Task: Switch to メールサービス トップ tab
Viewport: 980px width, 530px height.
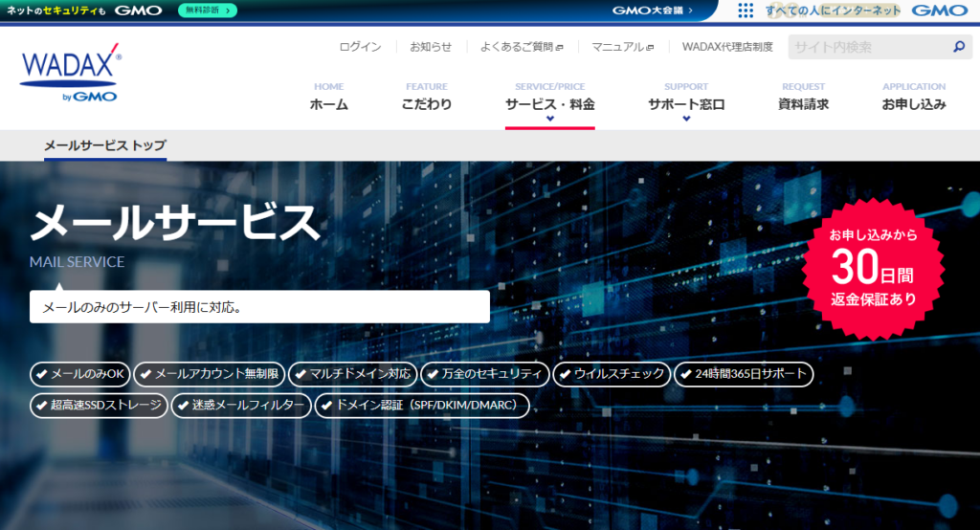Action: click(x=104, y=145)
